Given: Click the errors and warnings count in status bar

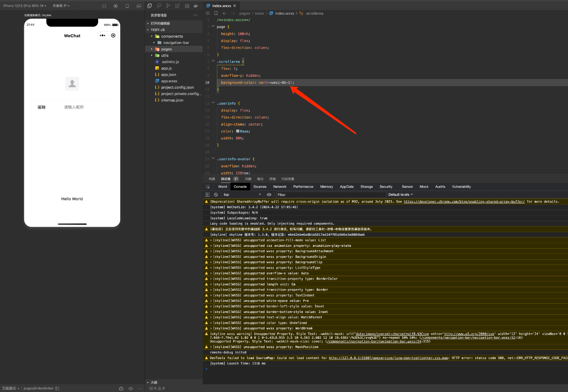Looking at the screenshot, I should click(157, 388).
